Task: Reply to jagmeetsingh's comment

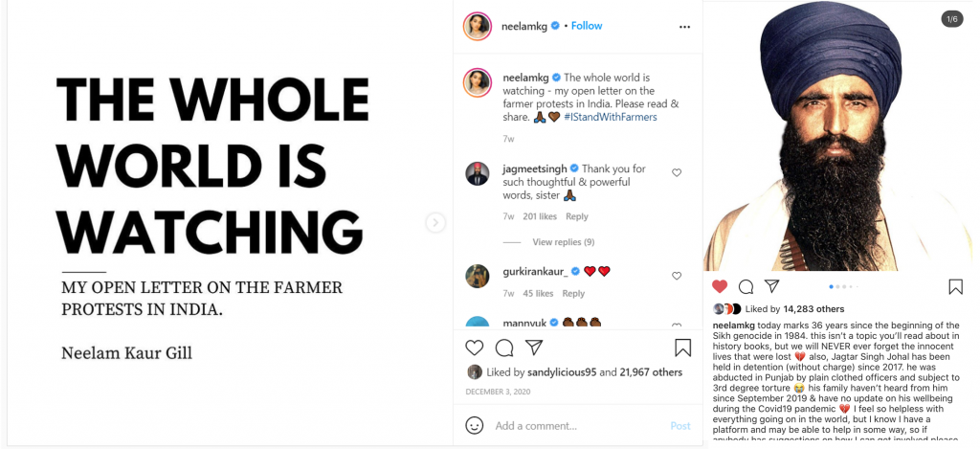Action: click(x=577, y=216)
